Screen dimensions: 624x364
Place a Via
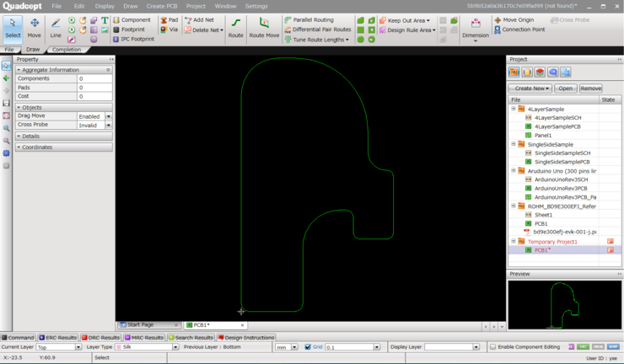tap(169, 29)
